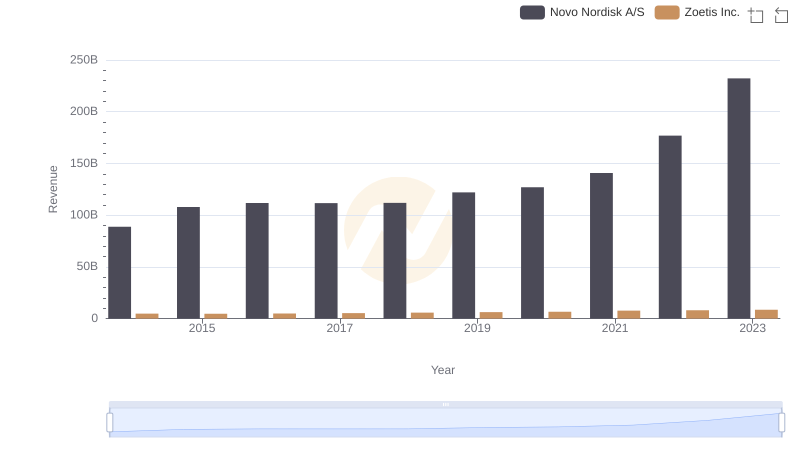The height and width of the screenshot is (461, 800).
Task: Click the Zoetis bar for 2019
Action: (x=491, y=315)
